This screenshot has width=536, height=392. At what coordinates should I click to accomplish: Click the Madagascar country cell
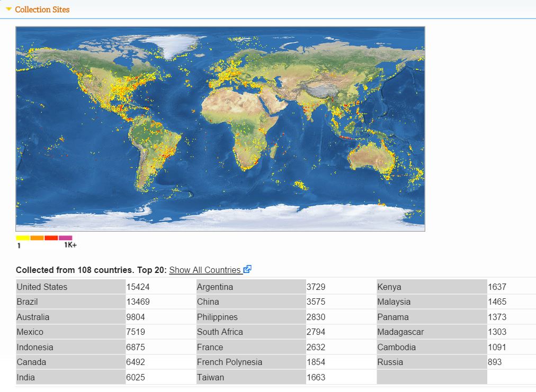tap(431, 332)
